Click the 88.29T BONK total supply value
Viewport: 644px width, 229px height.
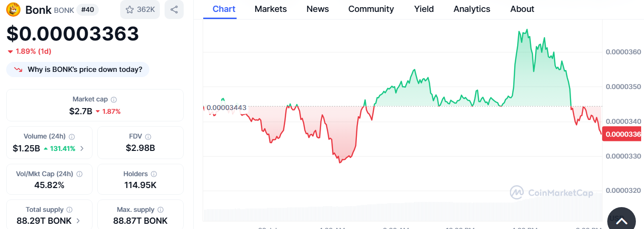coord(44,221)
